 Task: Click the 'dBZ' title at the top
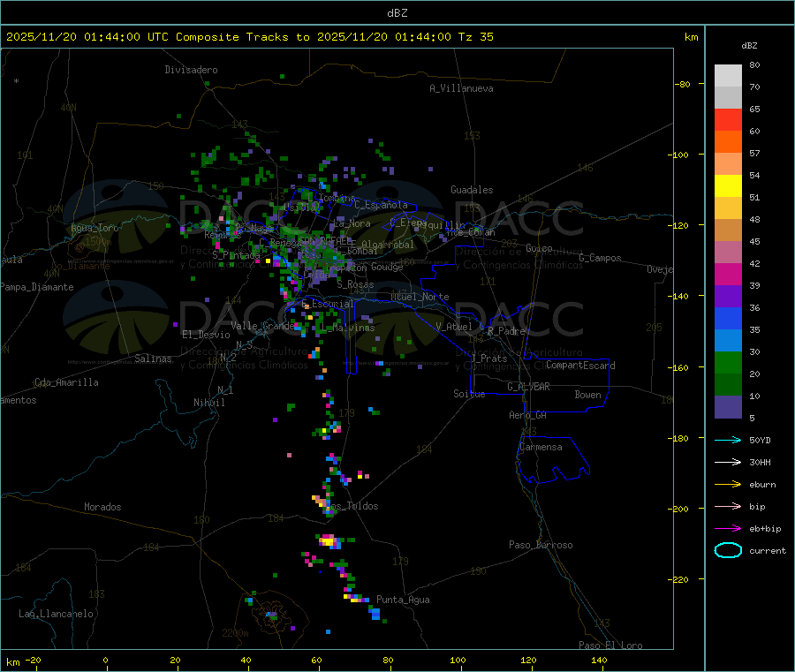coord(397,13)
